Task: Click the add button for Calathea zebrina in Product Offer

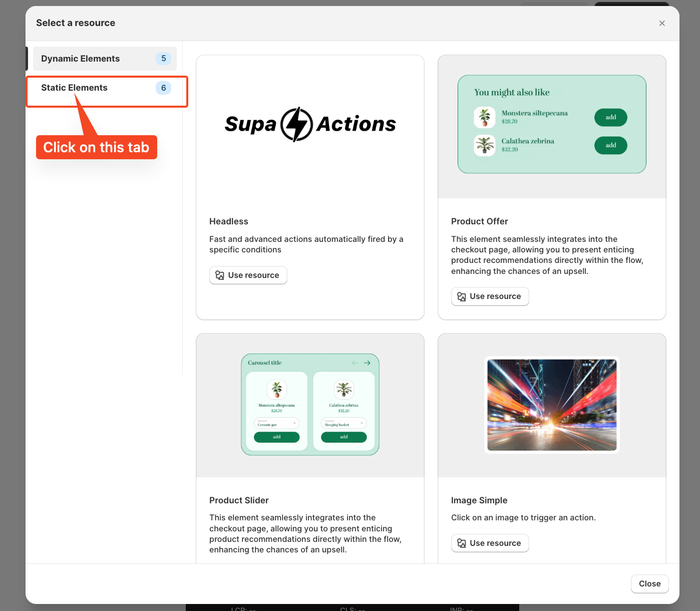Action: tap(611, 145)
